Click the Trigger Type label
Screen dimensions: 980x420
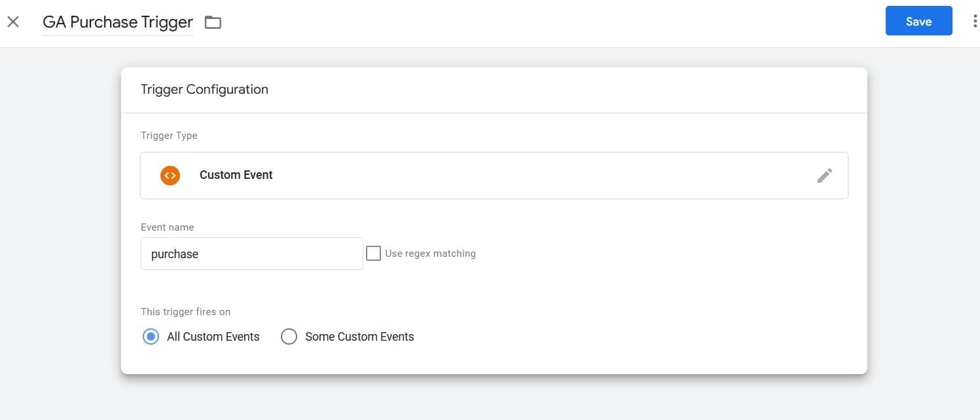tap(168, 135)
